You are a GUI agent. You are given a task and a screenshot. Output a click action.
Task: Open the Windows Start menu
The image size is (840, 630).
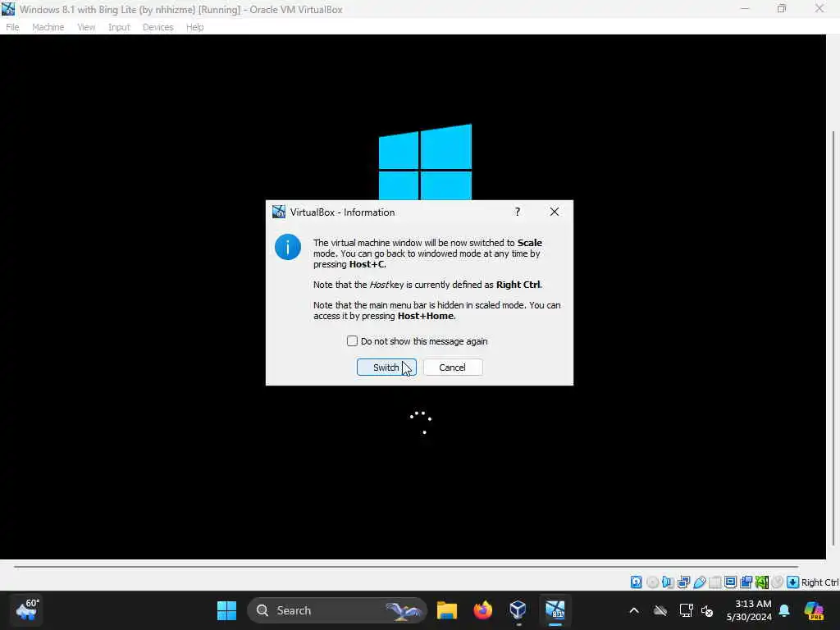tap(226, 610)
